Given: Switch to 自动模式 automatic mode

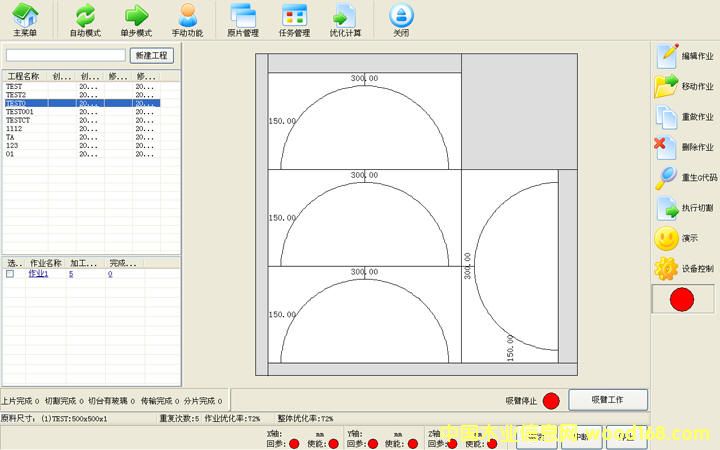Looking at the screenshot, I should 85,19.
